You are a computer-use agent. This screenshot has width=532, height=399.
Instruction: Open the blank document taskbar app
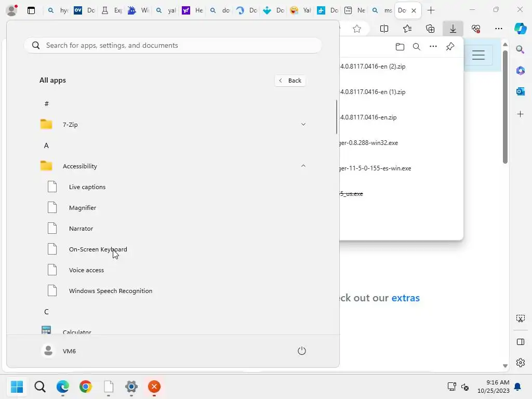tap(109, 387)
